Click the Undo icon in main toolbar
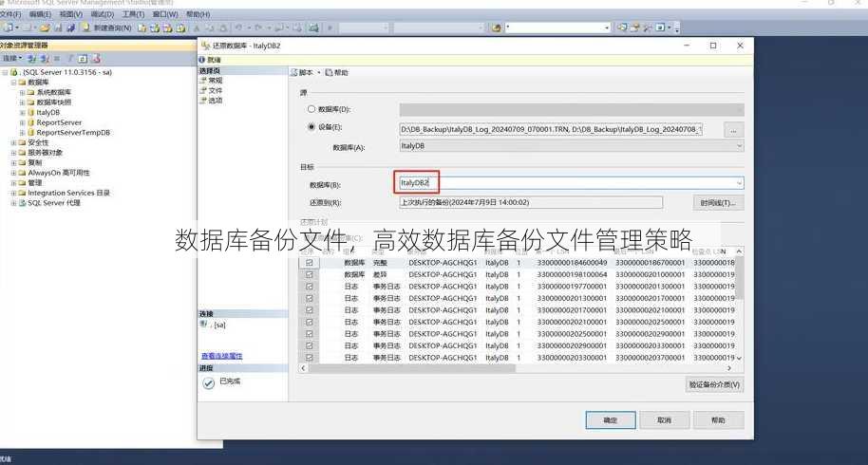 [x=238, y=28]
